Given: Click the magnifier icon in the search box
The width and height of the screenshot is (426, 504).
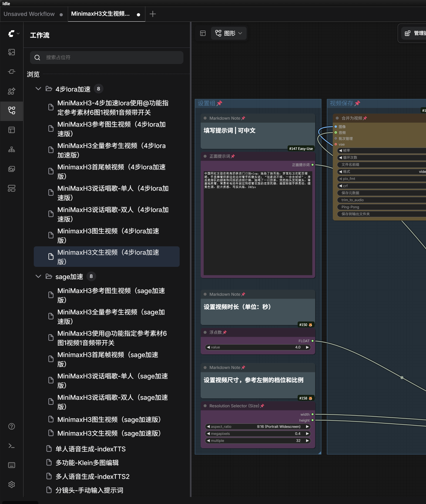Looking at the screenshot, I should (x=37, y=58).
